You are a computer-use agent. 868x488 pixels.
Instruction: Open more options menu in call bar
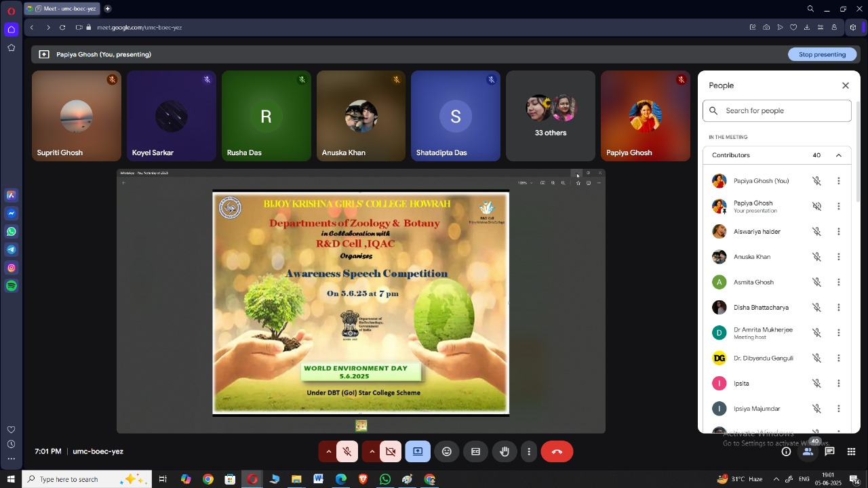529,451
